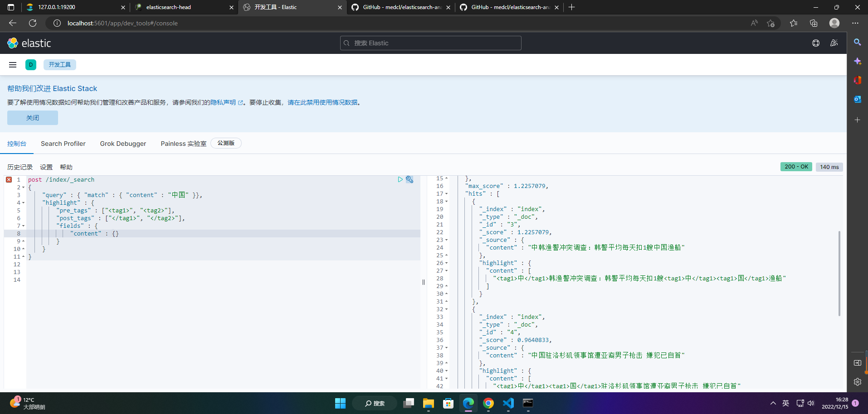Open the wrench request options icon
Screen dimensions: 868x414
click(x=410, y=179)
